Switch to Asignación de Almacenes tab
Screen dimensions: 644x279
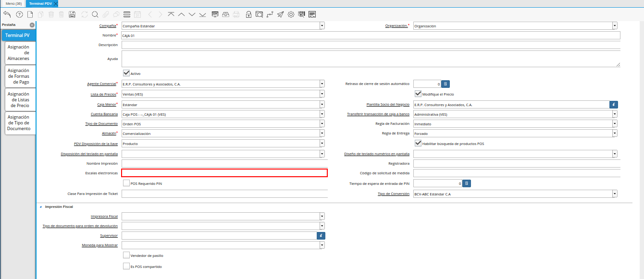coord(19,53)
